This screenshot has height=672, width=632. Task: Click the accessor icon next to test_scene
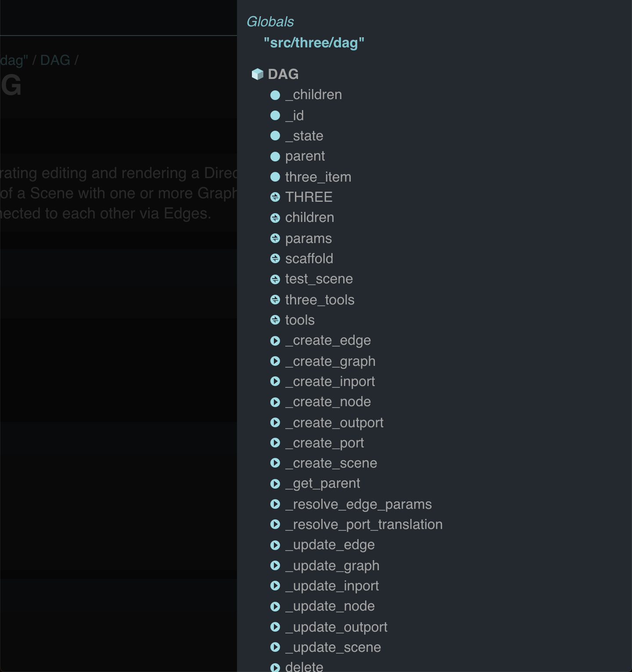pos(276,279)
